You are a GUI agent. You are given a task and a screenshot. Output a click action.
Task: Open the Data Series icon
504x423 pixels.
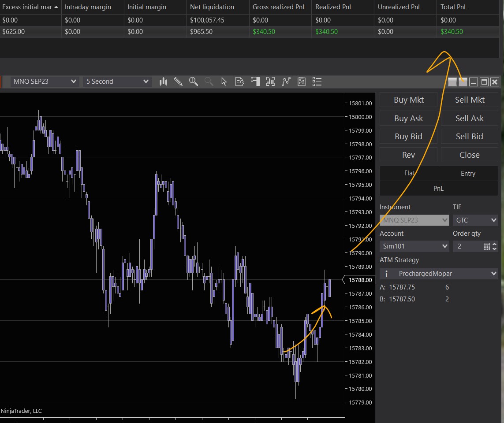[x=270, y=82]
